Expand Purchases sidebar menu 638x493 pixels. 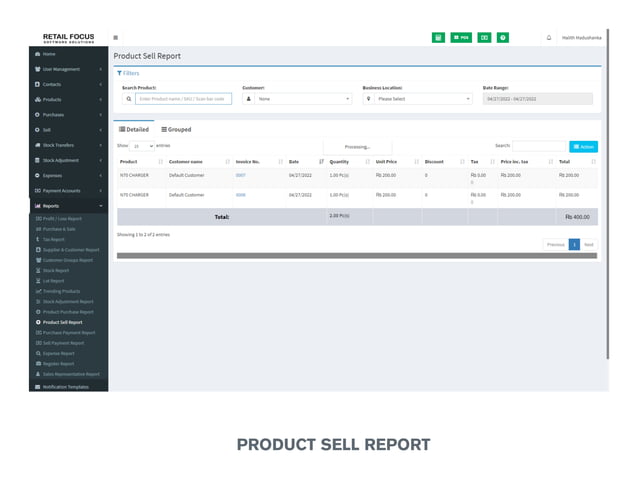pyautogui.click(x=68, y=115)
